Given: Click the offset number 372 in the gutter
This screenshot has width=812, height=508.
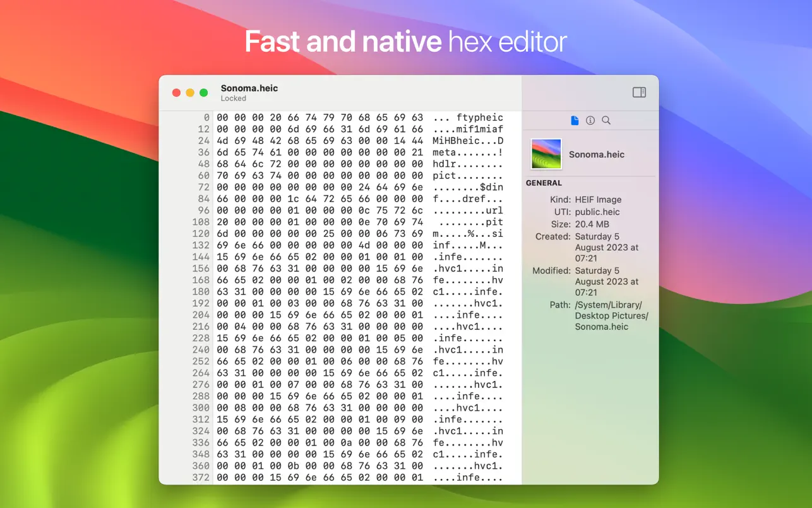Looking at the screenshot, I should click(201, 478).
